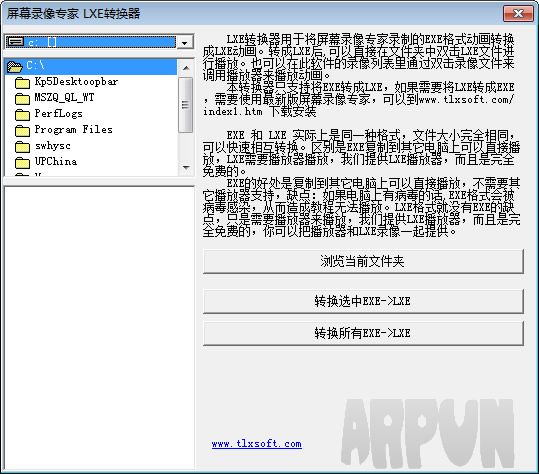Click the Kp5Desktoopbar folder icon
This screenshot has height=474, width=539.
click(22, 83)
